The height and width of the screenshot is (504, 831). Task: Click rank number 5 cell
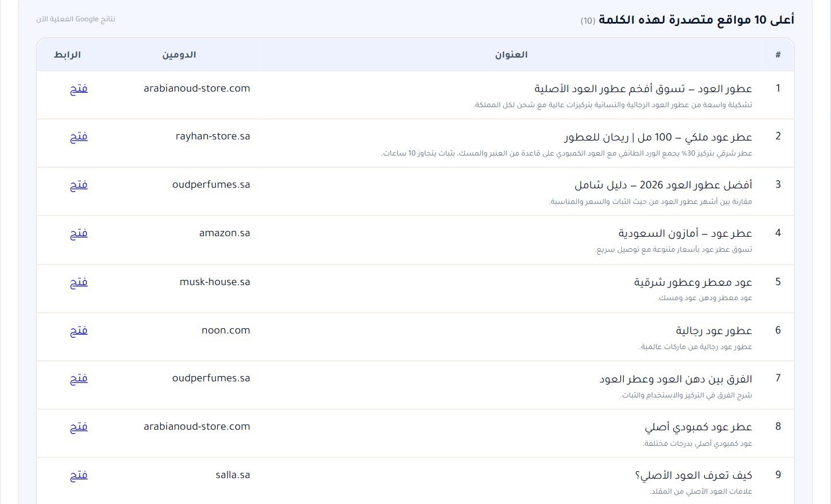point(778,282)
